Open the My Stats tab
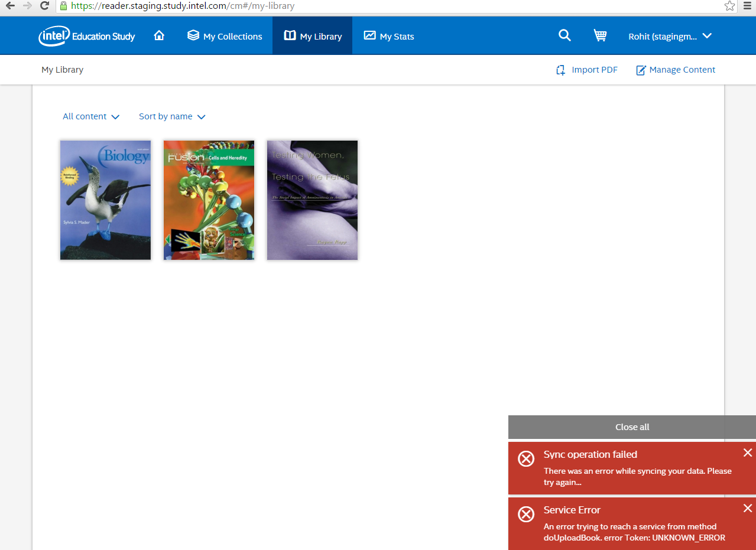 389,36
